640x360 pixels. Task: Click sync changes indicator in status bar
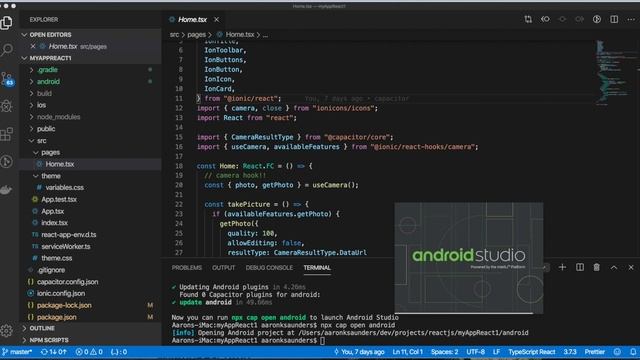tap(53, 352)
